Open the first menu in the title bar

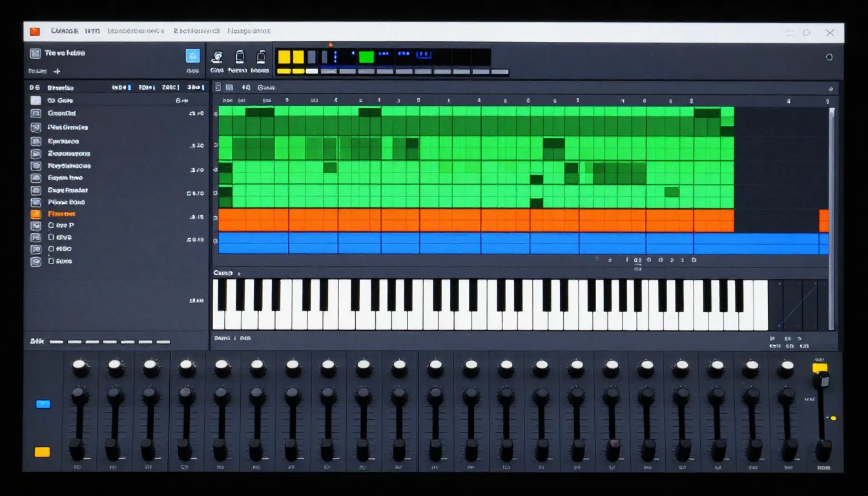[x=65, y=31]
